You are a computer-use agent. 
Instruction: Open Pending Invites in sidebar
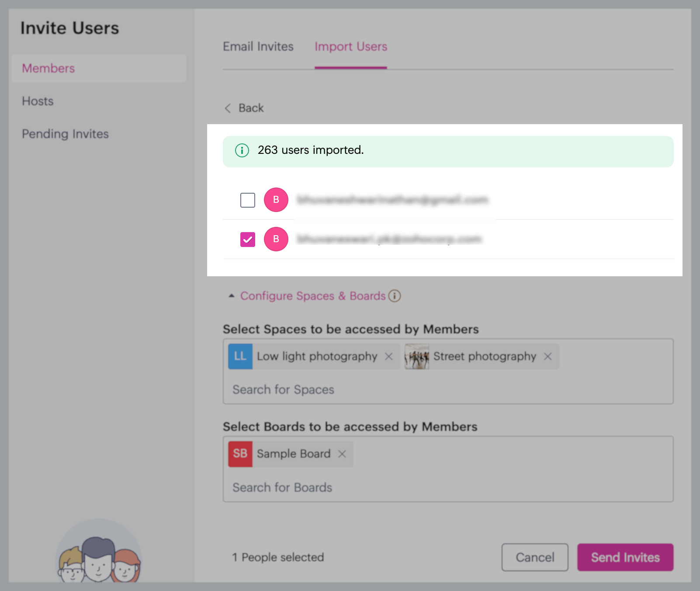[x=66, y=134]
